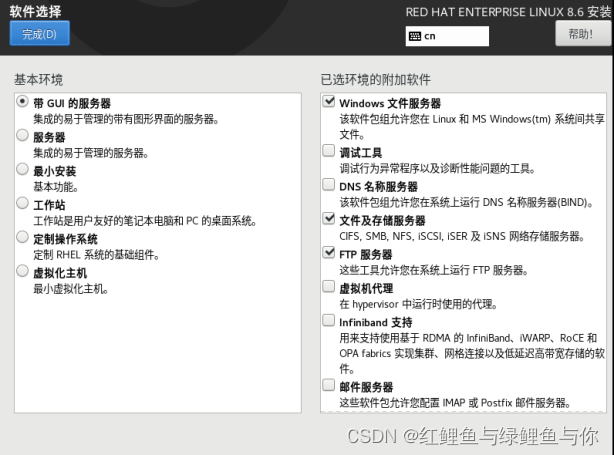Screen dimensions: 614x455
Task: Click the description 集成的易于管理的服务器。
Action: 90,153
